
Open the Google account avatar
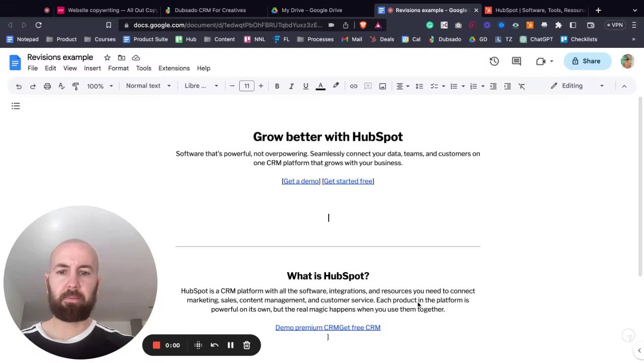pos(627,61)
